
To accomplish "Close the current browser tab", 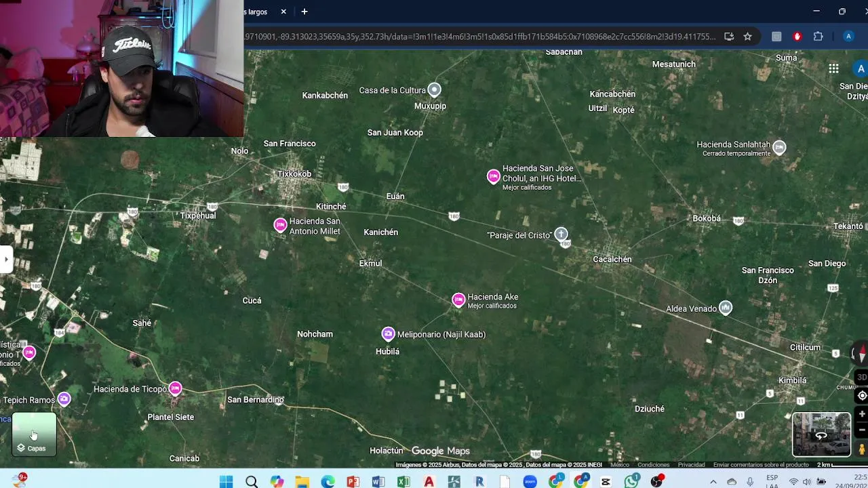I will point(283,12).
